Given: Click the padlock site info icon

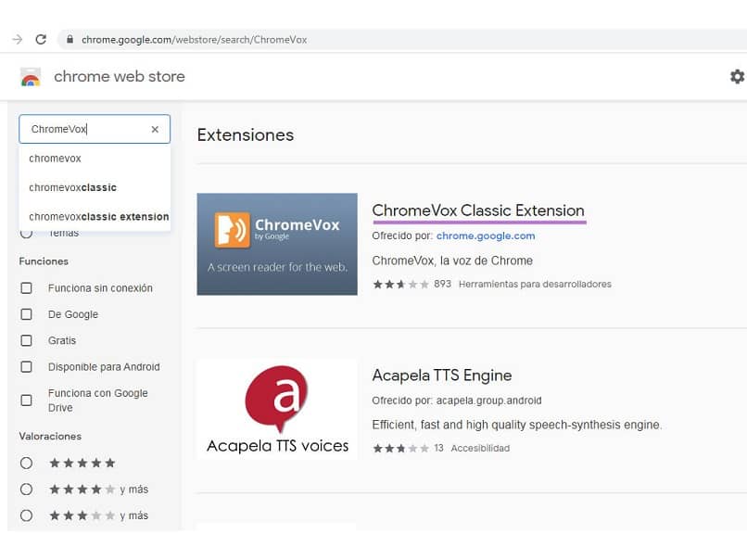Looking at the screenshot, I should pyautogui.click(x=70, y=39).
